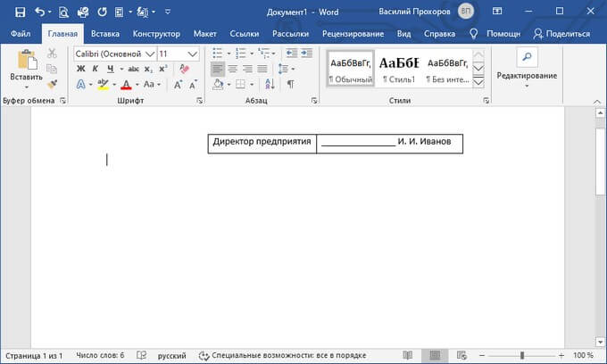Open the Search magnifier in Editing group
Viewport: 607px width, 364px height.
pos(527,57)
